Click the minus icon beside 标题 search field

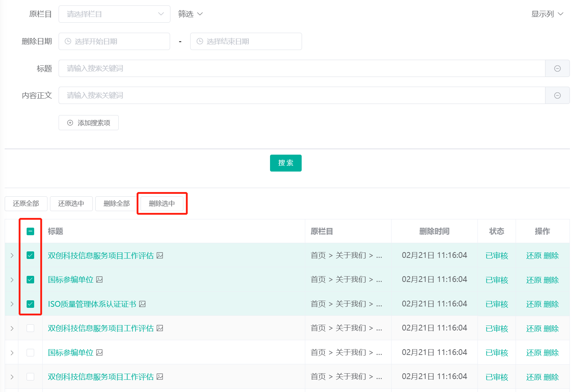(557, 68)
